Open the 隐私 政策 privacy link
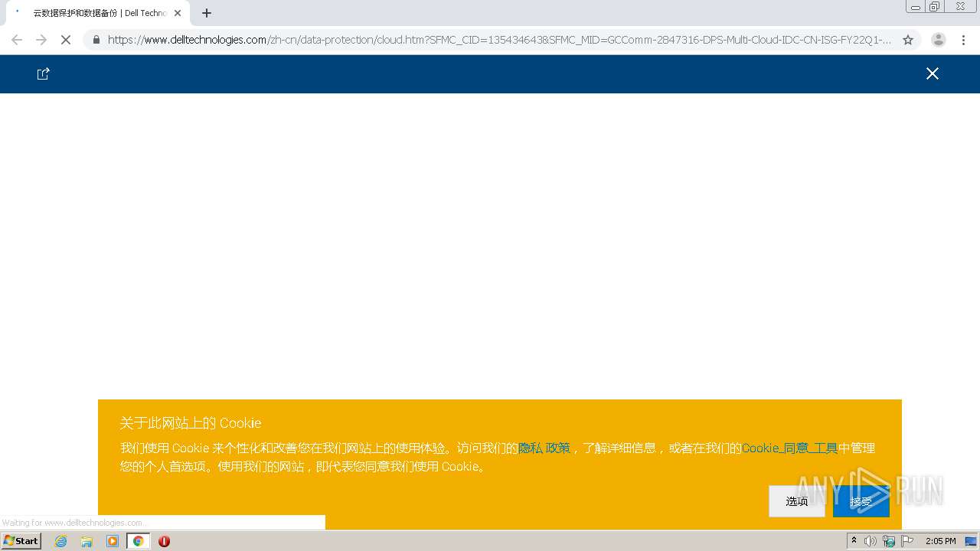The image size is (980, 551). click(x=544, y=448)
